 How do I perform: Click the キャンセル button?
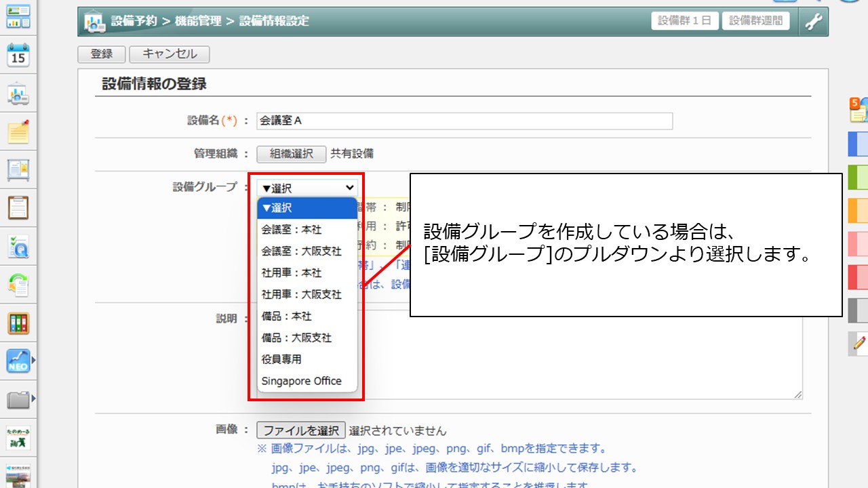click(170, 54)
